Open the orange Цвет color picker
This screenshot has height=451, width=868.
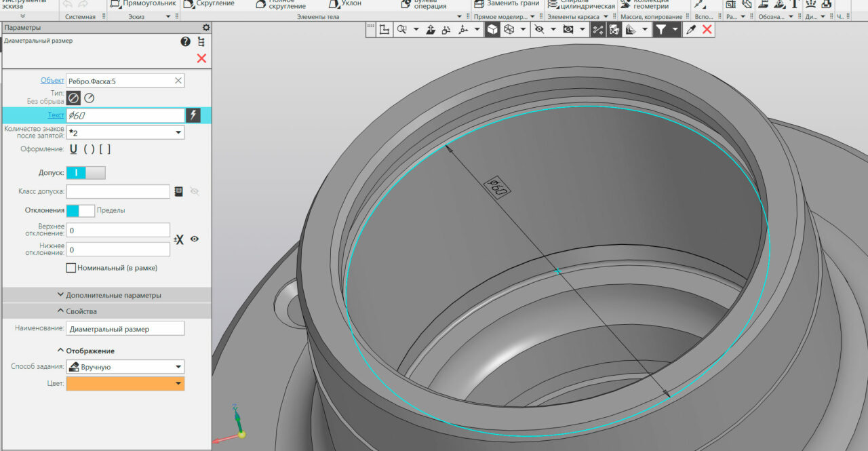click(125, 384)
